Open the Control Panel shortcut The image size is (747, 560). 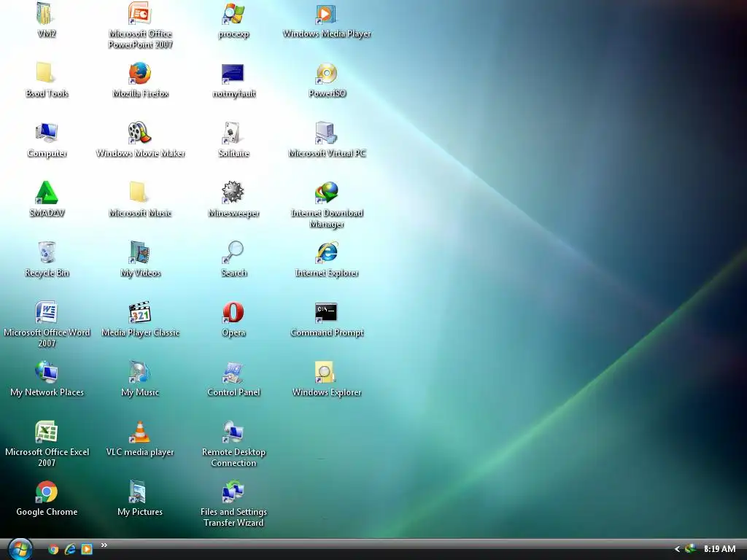(x=233, y=372)
